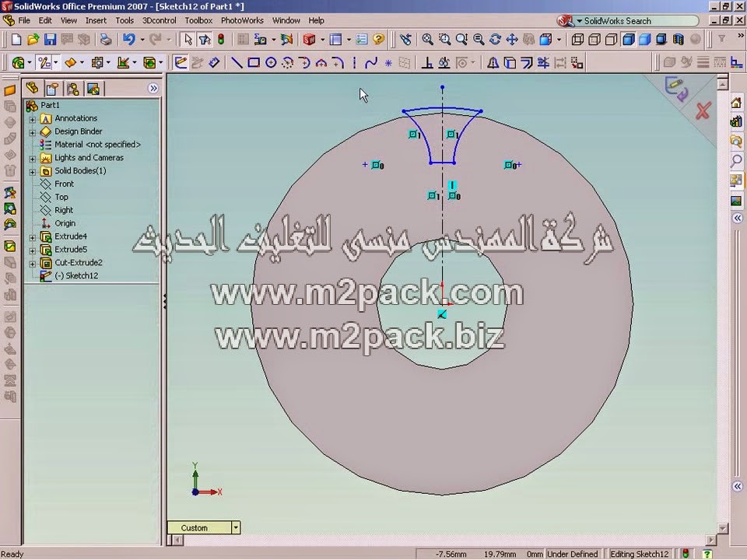The width and height of the screenshot is (747, 560).
Task: Select the Spline tool
Action: click(x=371, y=63)
